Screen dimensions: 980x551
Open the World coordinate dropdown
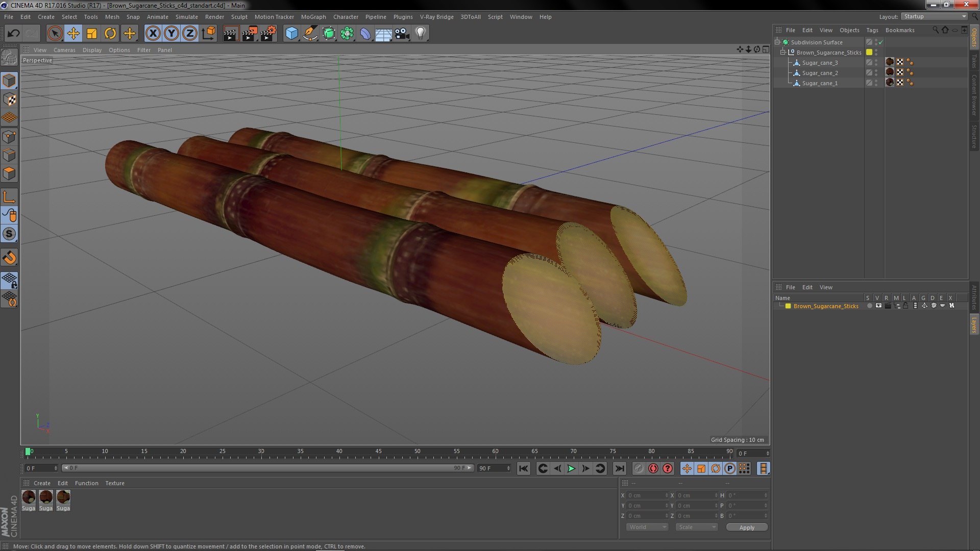647,527
